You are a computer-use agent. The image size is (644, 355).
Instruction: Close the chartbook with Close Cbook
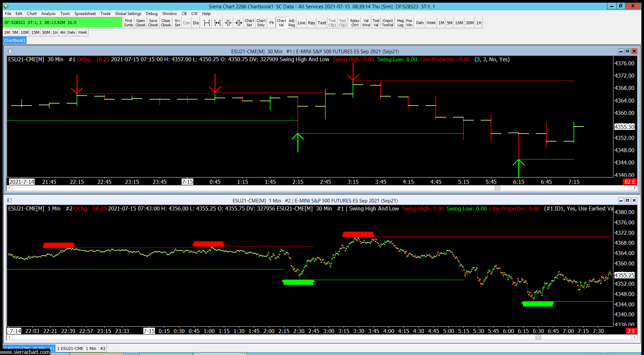[x=166, y=23]
